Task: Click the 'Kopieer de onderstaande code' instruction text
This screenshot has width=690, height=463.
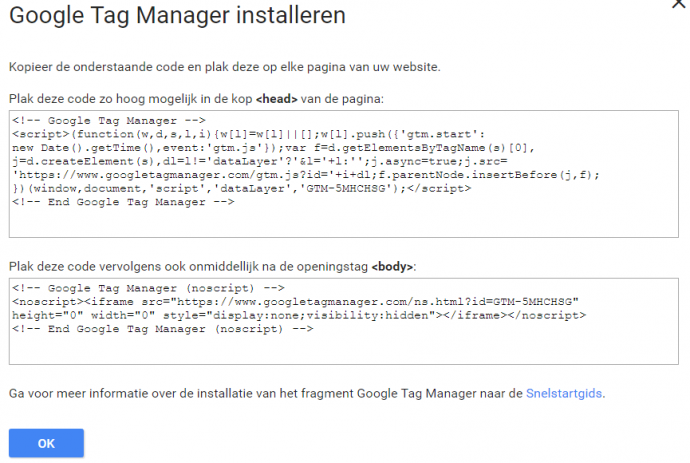Action: point(225,66)
